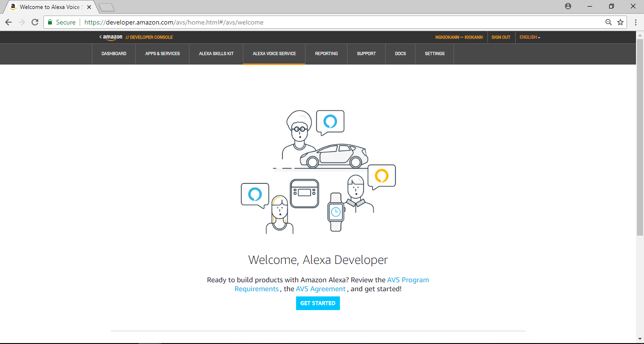The image size is (644, 344).
Task: Open the Chrome three-dot menu
Action: 636,22
